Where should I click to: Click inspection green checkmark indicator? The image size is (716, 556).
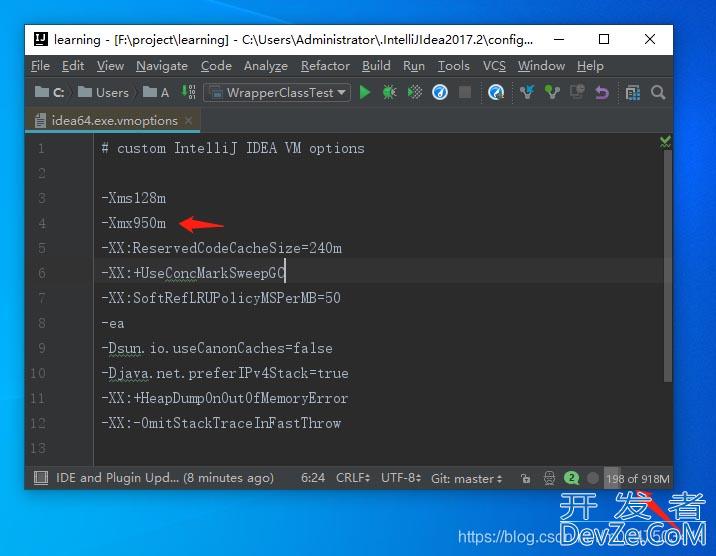tap(665, 142)
